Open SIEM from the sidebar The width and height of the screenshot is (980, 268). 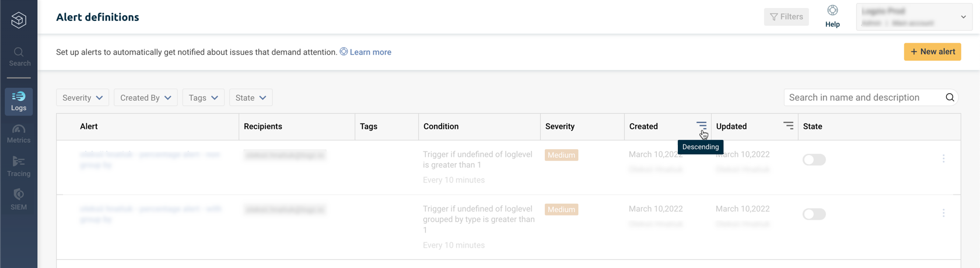19,199
